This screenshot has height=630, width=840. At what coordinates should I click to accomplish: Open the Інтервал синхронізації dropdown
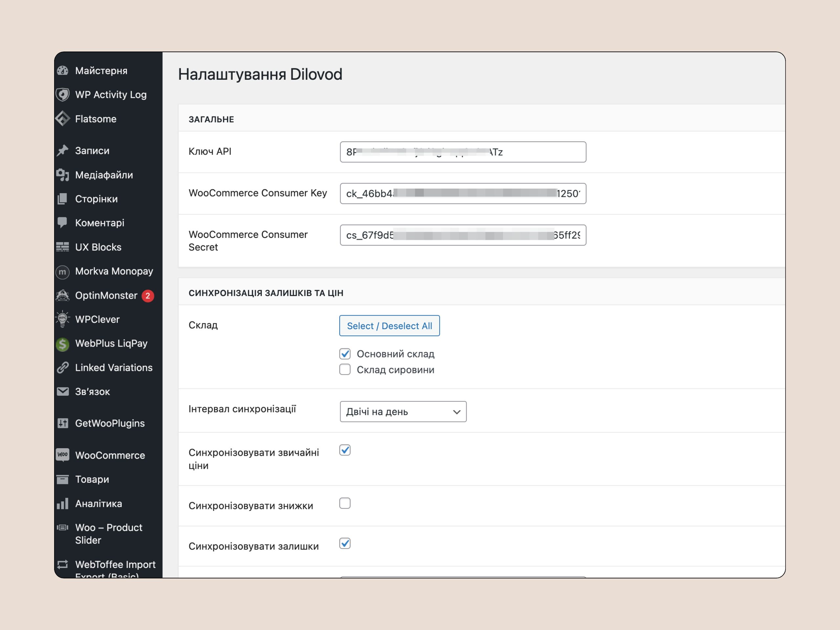403,412
